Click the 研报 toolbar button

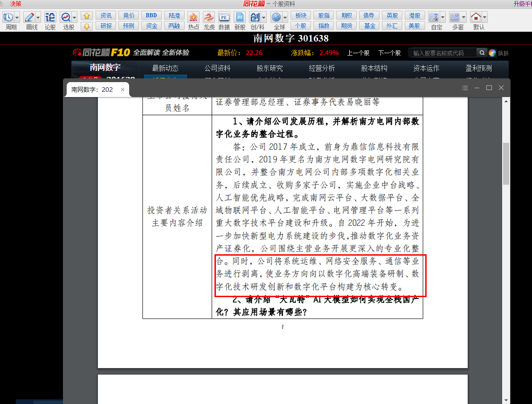(106, 26)
